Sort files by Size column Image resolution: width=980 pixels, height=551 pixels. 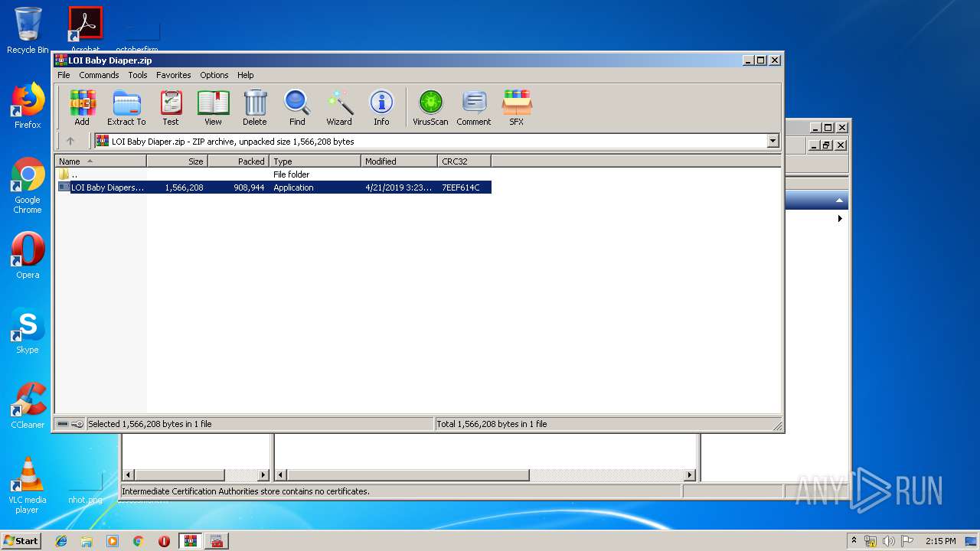pyautogui.click(x=177, y=161)
